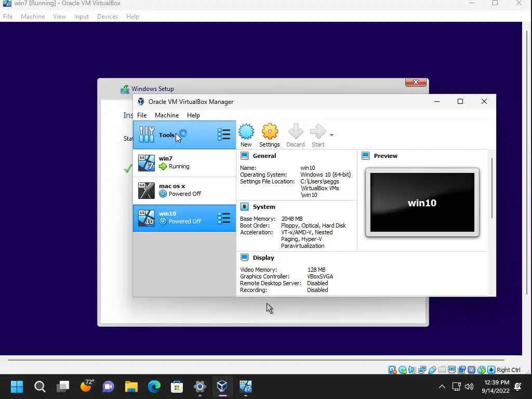Select the win7 virtual machine
The width and height of the screenshot is (532, 399).
[x=184, y=163]
